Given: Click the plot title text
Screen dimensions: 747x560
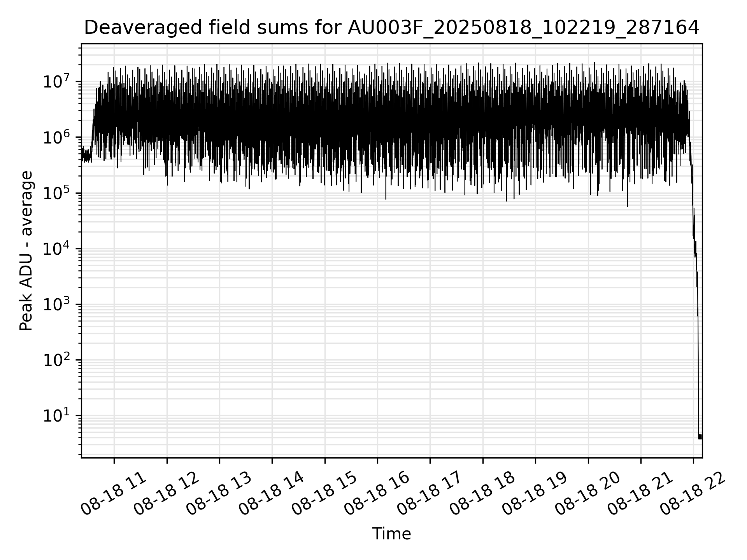Looking at the screenshot, I should [392, 28].
